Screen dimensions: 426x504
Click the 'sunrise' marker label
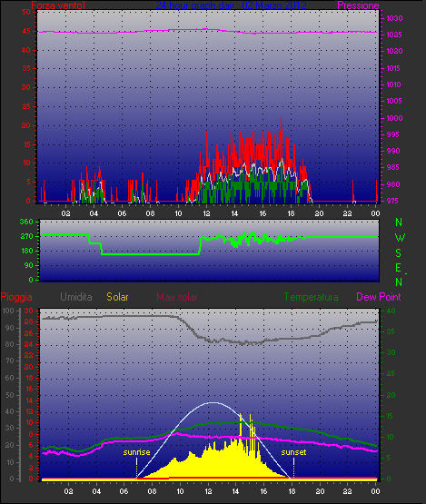pyautogui.click(x=136, y=452)
